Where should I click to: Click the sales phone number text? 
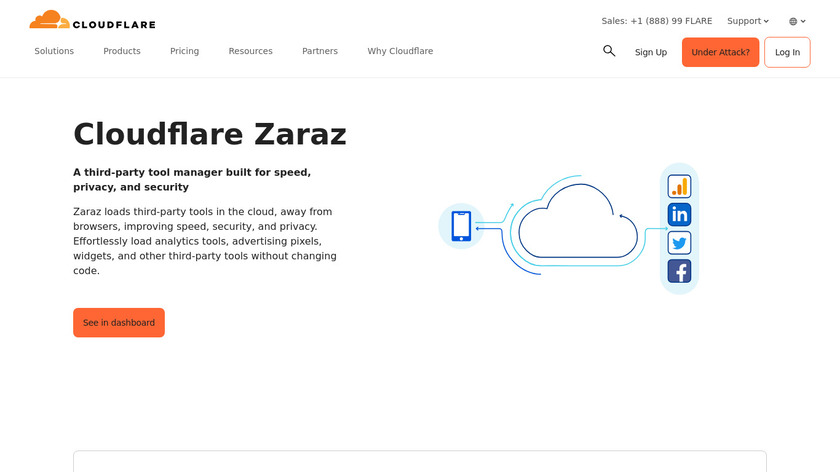click(x=657, y=21)
